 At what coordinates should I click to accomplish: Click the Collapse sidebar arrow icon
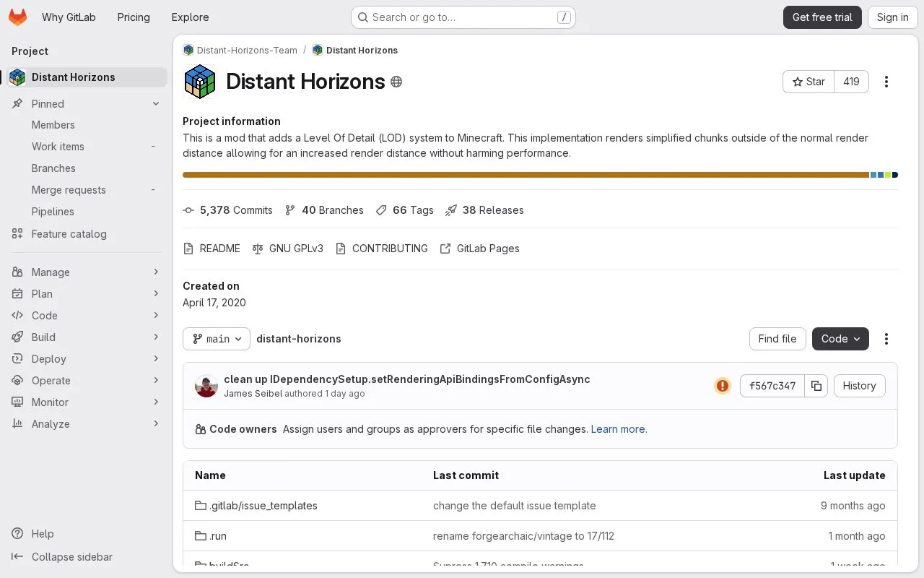tap(17, 557)
